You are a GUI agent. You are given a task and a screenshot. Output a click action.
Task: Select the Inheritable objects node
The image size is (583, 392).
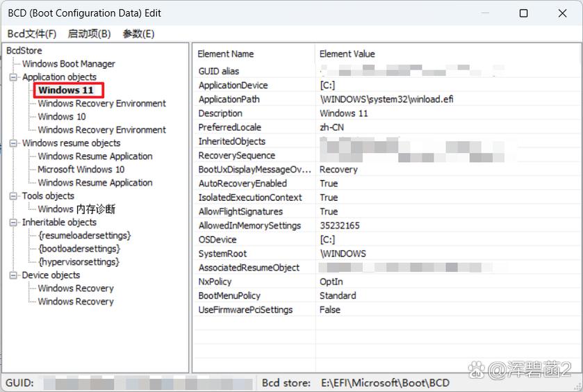pos(59,222)
